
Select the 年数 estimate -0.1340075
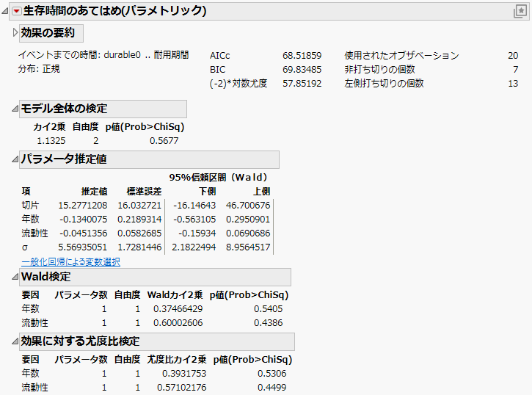(x=84, y=220)
